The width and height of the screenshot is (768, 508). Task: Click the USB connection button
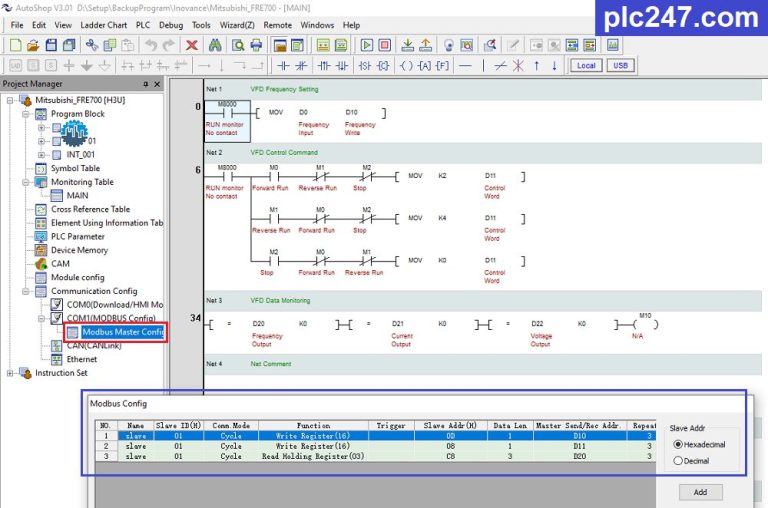620,66
